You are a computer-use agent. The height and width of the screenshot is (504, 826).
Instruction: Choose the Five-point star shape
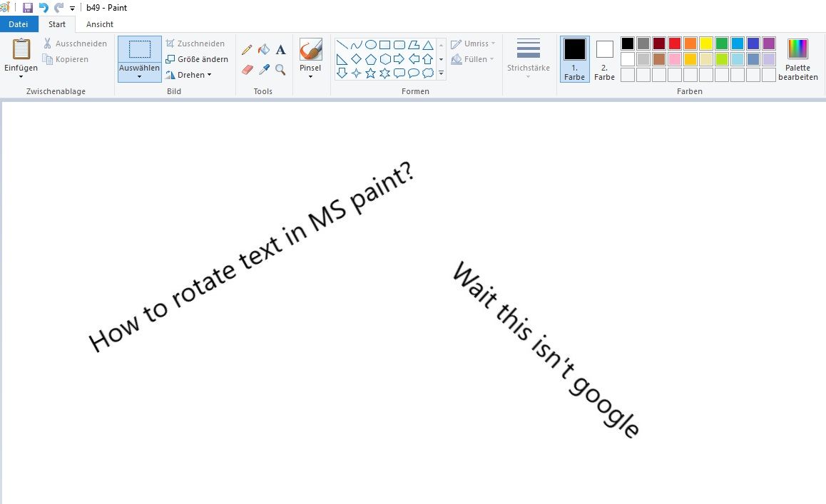click(x=370, y=73)
